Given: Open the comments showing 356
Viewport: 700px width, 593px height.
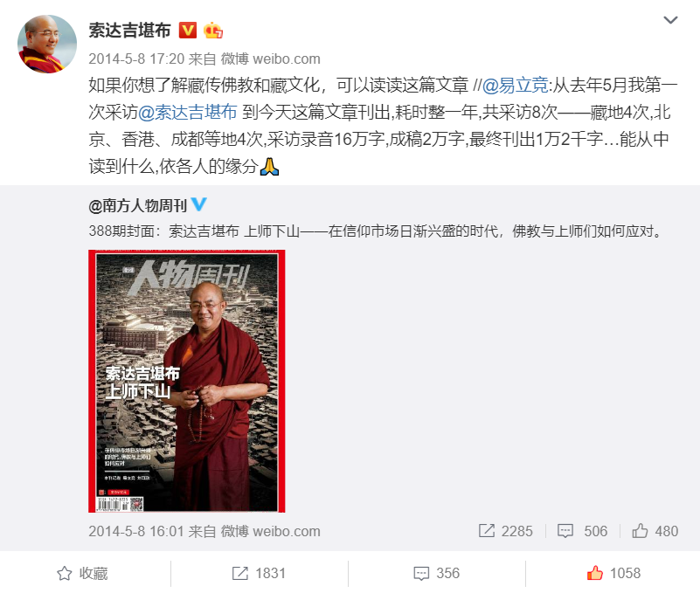Looking at the screenshot, I should pos(437,574).
